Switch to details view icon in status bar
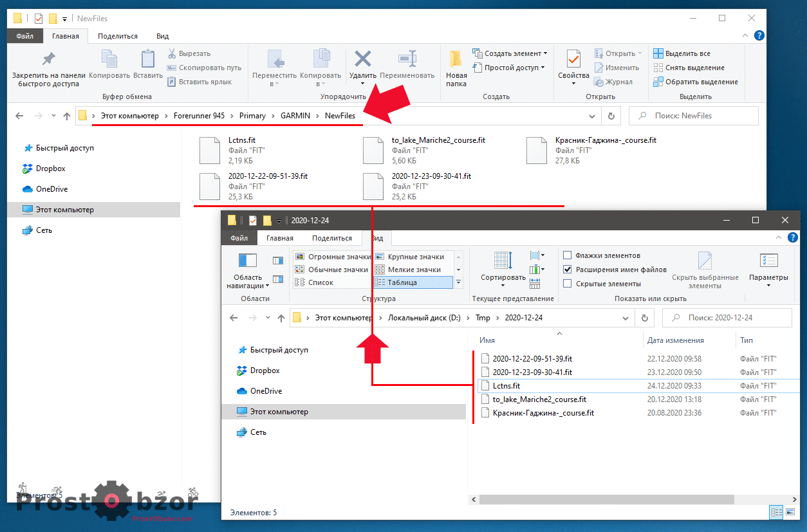Image resolution: width=807 pixels, height=532 pixels. pos(776,512)
